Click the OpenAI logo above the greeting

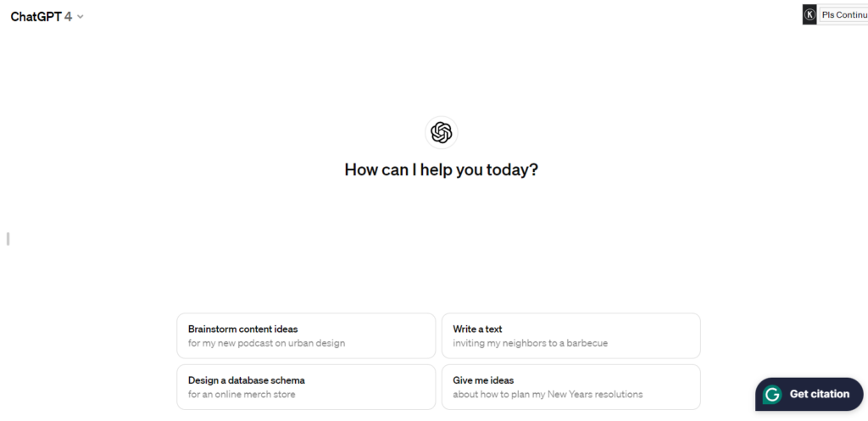pyautogui.click(x=441, y=133)
